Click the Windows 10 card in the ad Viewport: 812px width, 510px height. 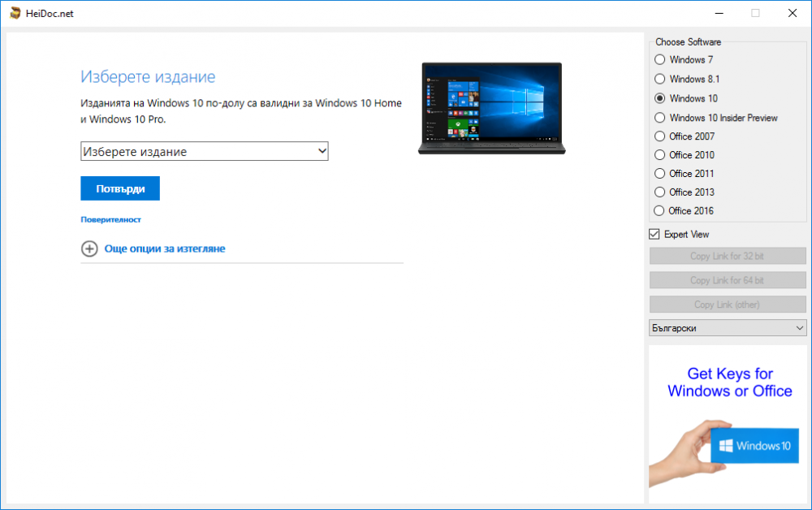tap(754, 445)
